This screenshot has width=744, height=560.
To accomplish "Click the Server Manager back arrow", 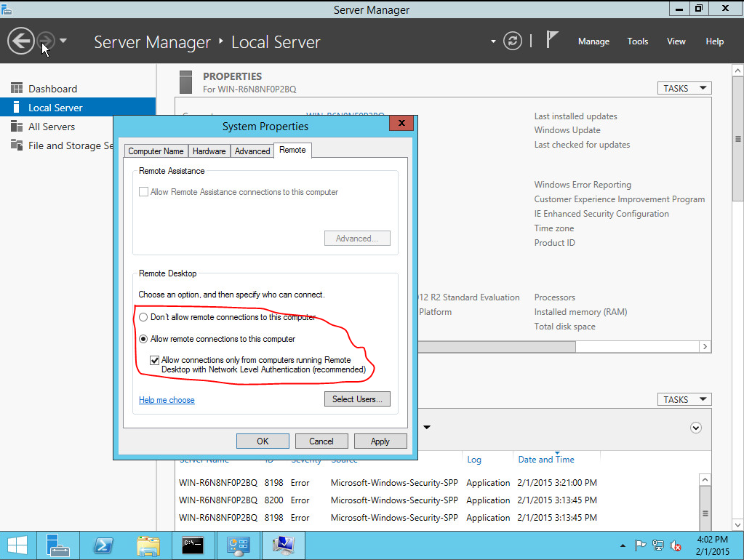I will [21, 41].
